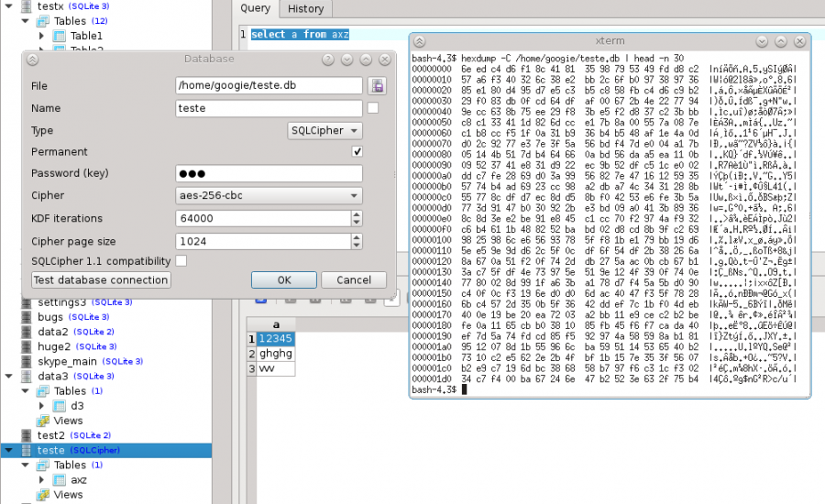Open the Type dropdown showing SQLCipher

[x=324, y=130]
